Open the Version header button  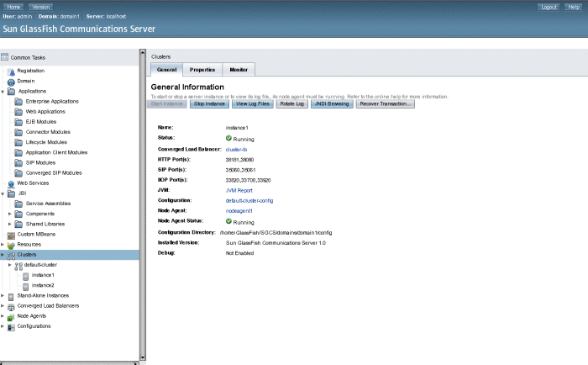click(x=41, y=7)
